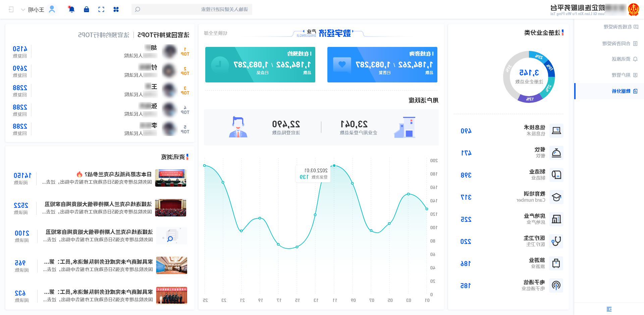Click the 13% purple donut segment

pos(530,99)
